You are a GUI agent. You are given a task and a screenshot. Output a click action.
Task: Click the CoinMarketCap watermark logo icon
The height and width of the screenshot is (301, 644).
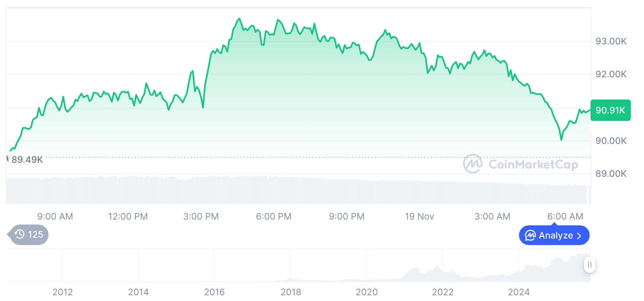click(x=473, y=164)
